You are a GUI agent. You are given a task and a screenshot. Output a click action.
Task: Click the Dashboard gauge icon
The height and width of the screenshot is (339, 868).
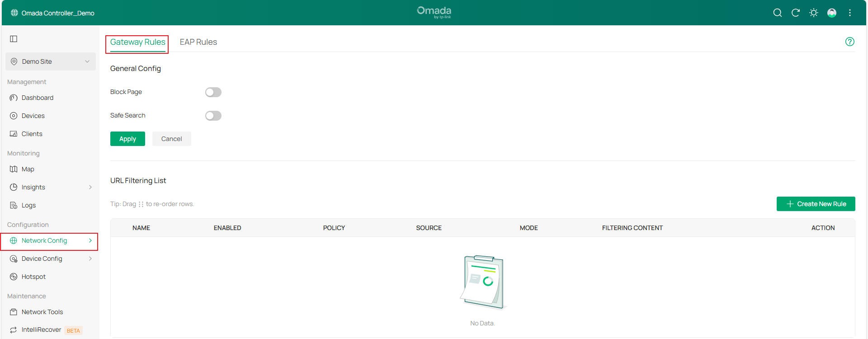click(14, 98)
